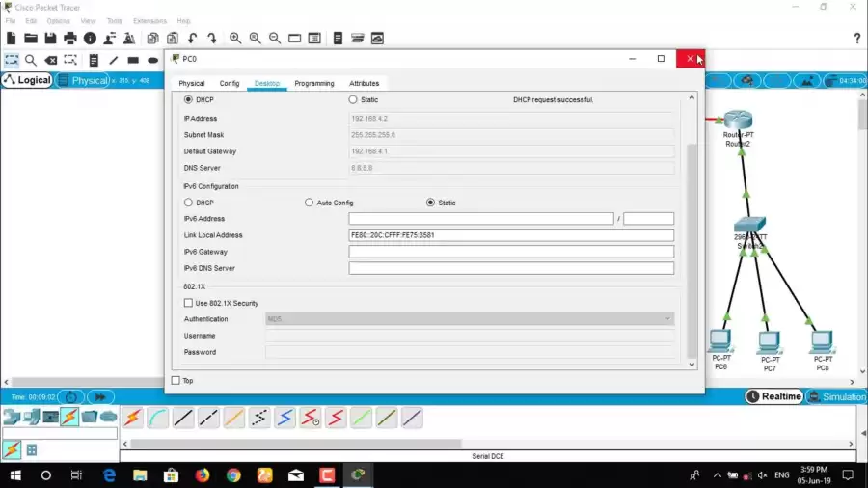This screenshot has width=868, height=488.
Task: Click the IPv6 Gateway input field
Action: (511, 252)
